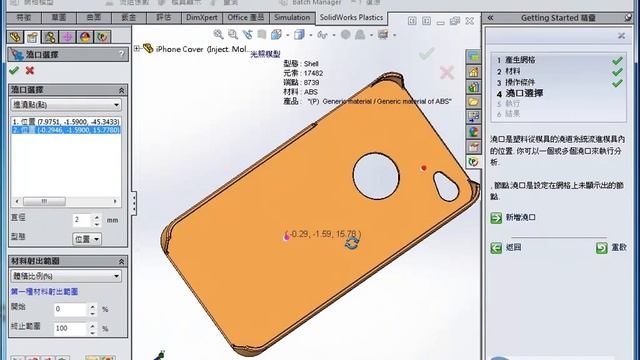Increase end range value with up spinner
The height and width of the screenshot is (360, 640).
coord(93,325)
